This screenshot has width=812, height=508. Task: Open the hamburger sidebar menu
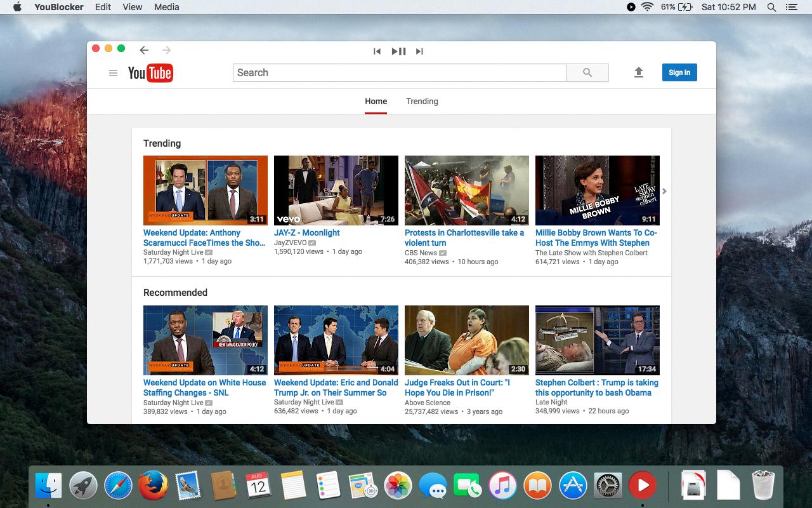113,72
